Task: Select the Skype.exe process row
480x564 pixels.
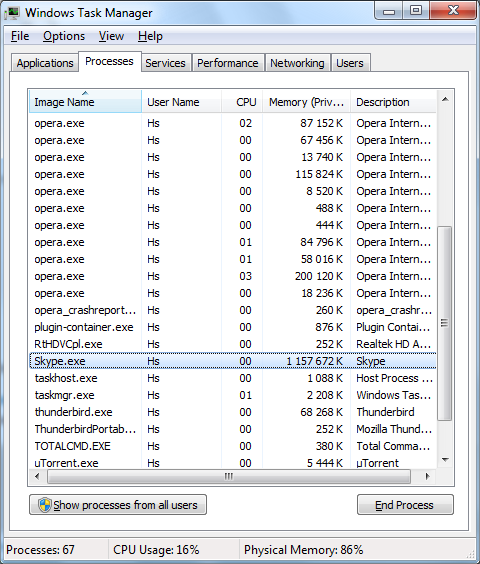Action: point(233,361)
